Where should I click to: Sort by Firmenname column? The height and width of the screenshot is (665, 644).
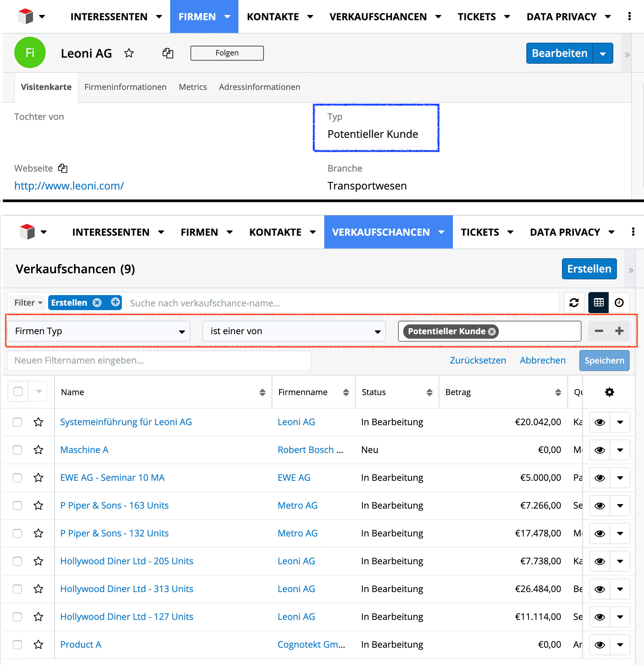(346, 392)
